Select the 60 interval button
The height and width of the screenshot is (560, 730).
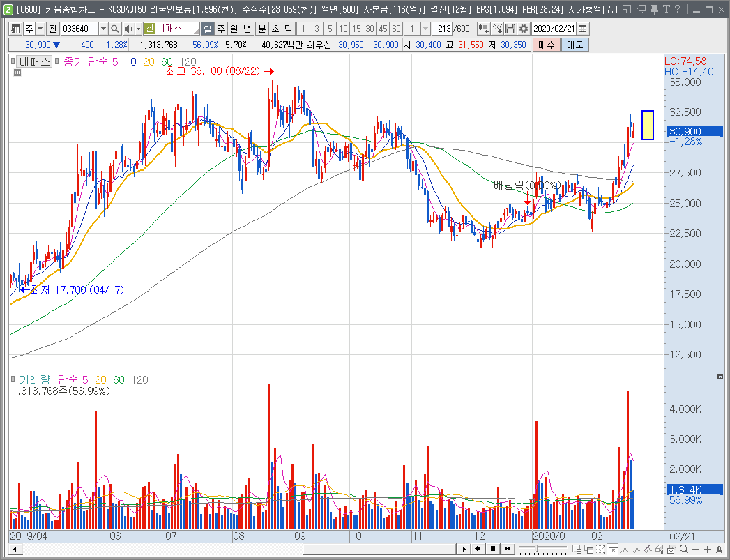(x=396, y=29)
